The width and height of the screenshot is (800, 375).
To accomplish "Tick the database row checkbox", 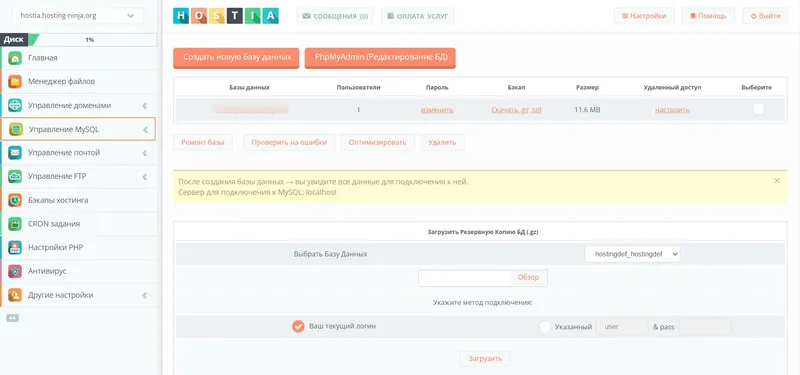I will pos(759,109).
